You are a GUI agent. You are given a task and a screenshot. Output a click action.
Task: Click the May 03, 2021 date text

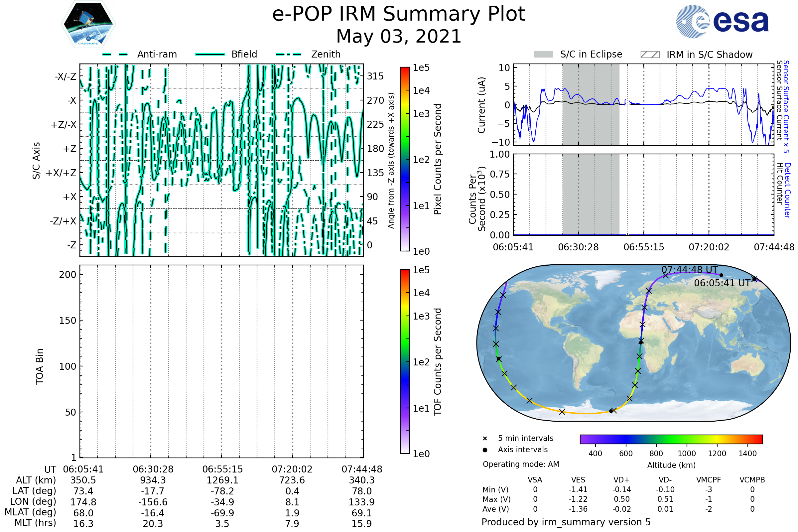tap(399, 37)
